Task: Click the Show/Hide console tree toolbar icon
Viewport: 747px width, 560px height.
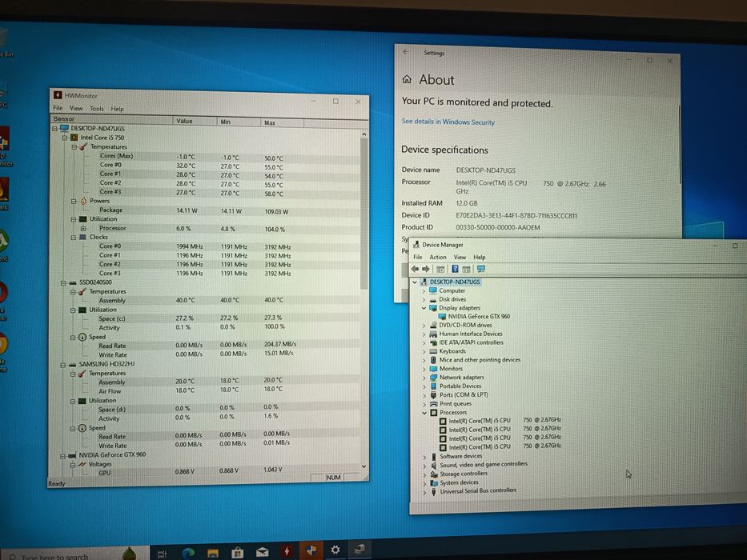Action: (440, 269)
